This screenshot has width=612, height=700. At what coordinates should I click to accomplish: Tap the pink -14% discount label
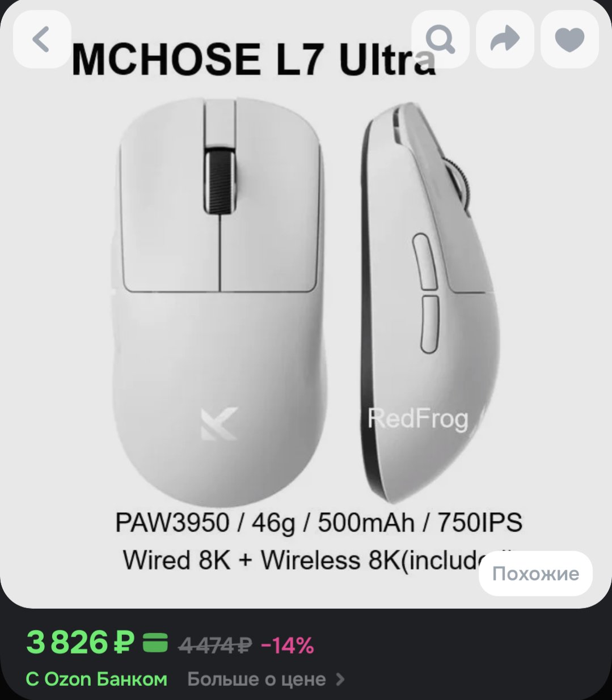pos(287,645)
